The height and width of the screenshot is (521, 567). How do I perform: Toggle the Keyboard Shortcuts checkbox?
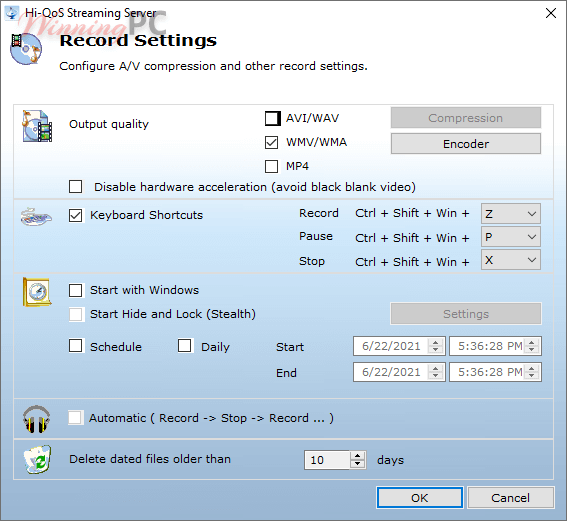[76, 215]
